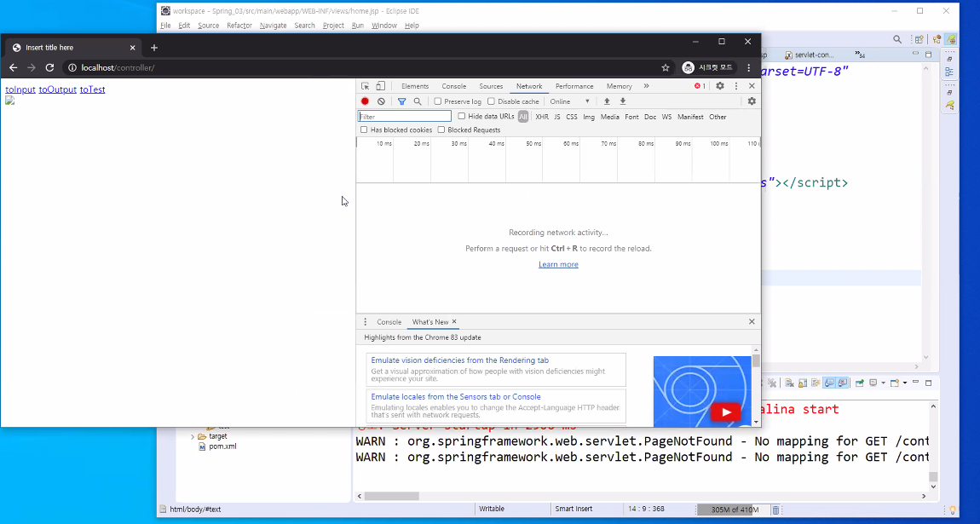Click the Eclipse toolbar search magnifier
The width and height of the screenshot is (980, 524).
pos(896,39)
